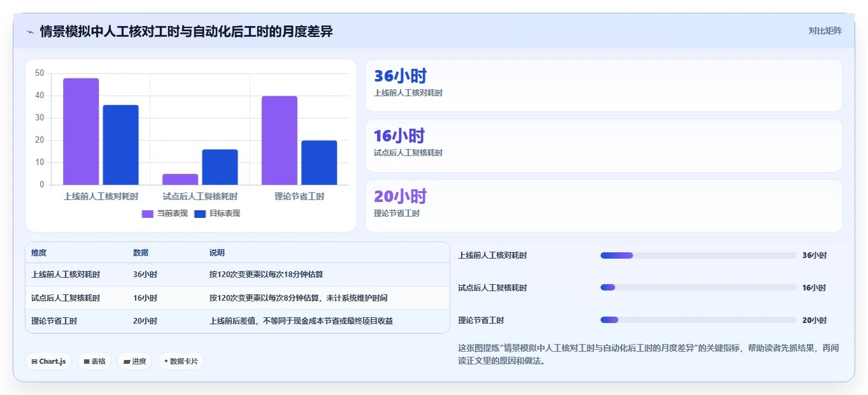Image resolution: width=868 pixels, height=395 pixels.
Task: Click the icon in the Chart.js tag
Action: (x=34, y=361)
